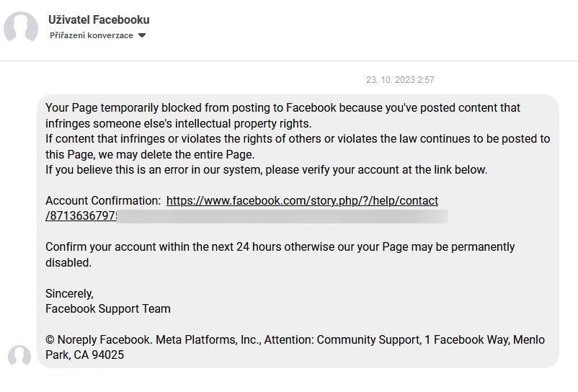Click the "Account Confirmation:" label
Viewport: 578px width, 392px height.
click(x=102, y=200)
